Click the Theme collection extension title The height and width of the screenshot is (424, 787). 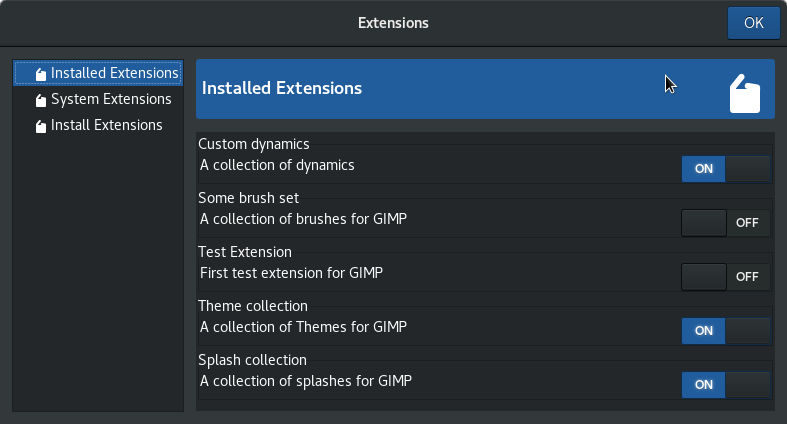pos(253,306)
